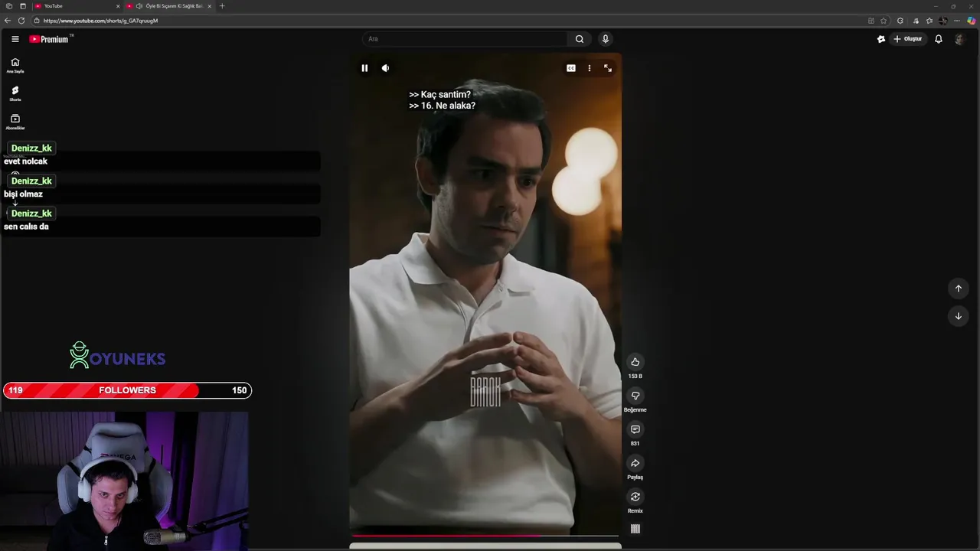This screenshot has height=551, width=980.
Task: Click the search magnifier button
Action: pos(580,39)
